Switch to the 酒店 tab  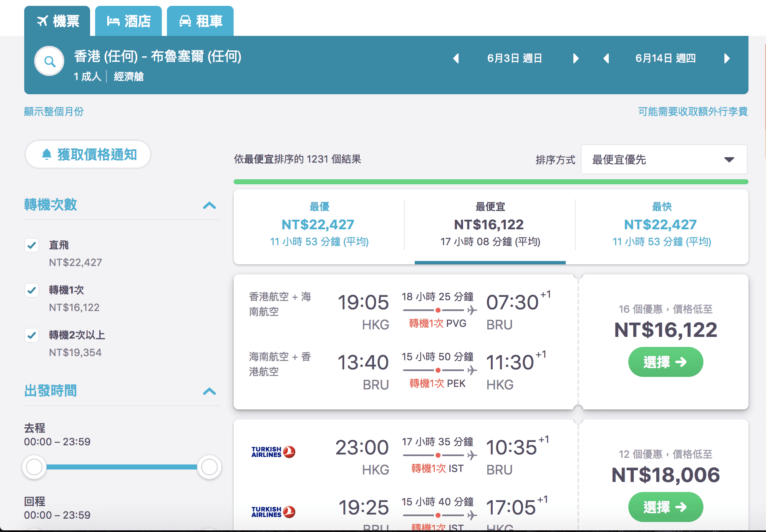pyautogui.click(x=129, y=21)
